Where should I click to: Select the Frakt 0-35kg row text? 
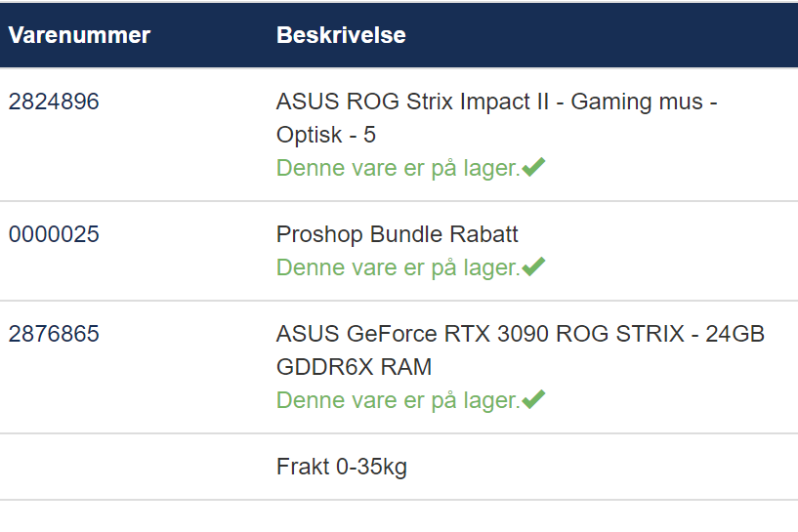[342, 467]
